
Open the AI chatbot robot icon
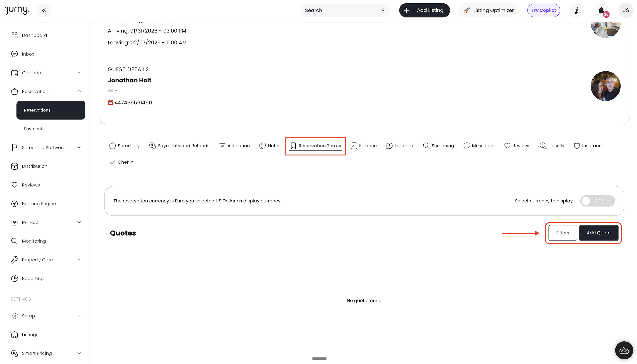point(624,351)
